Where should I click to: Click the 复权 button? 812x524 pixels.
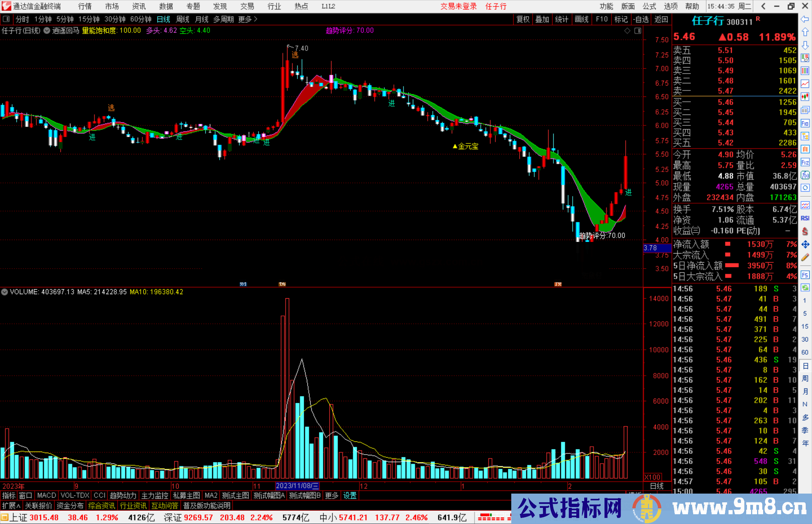[x=523, y=19]
